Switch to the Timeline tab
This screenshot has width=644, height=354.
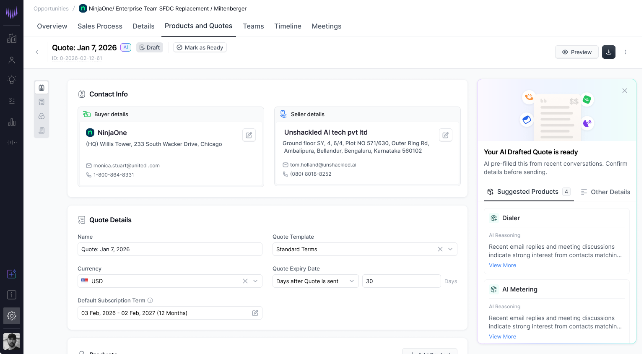click(x=288, y=26)
